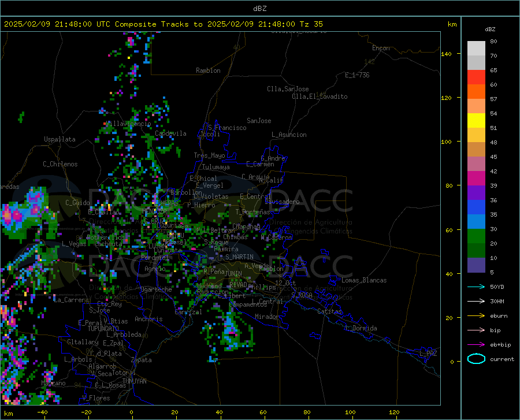Click the 'E_1-736' map label
This screenshot has width=520, height=420.
tap(357, 75)
